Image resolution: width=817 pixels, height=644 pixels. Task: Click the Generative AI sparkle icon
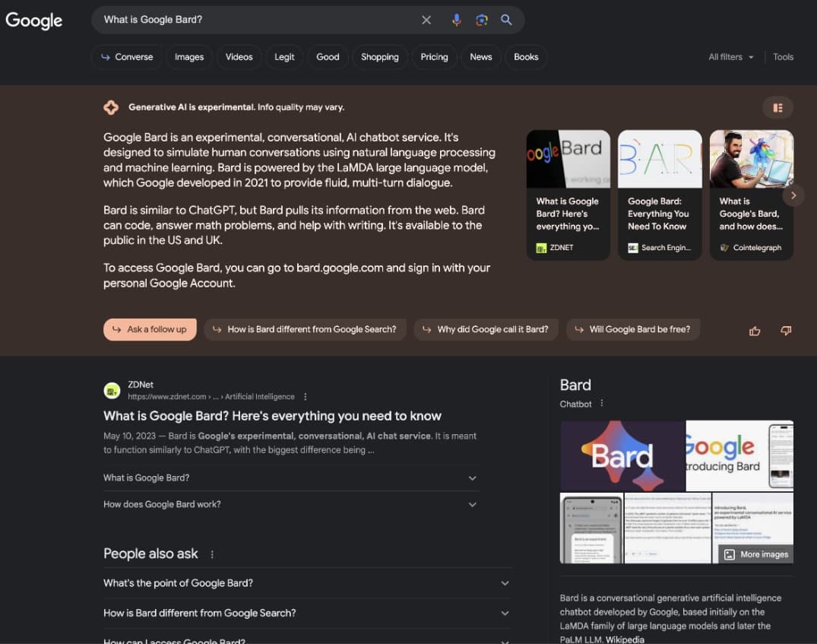click(111, 107)
